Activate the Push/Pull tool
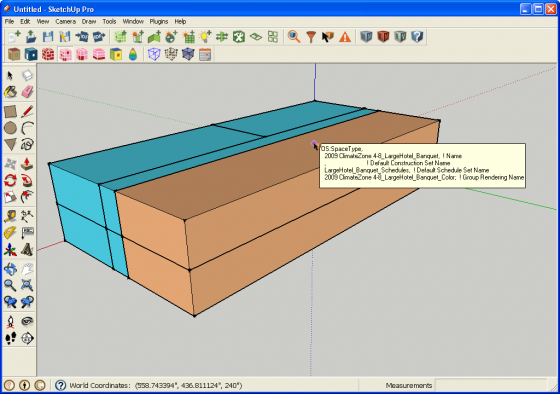 pyautogui.click(x=27, y=164)
